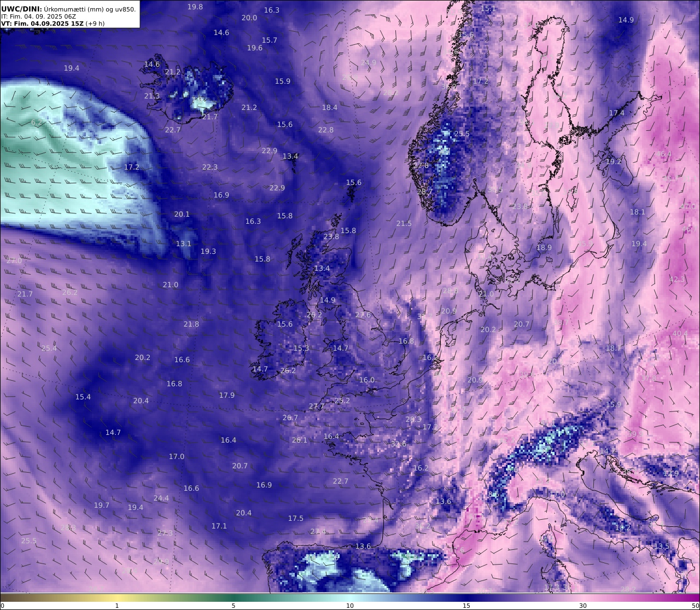
Task: Click the map value 20.1
Action: tap(182, 214)
